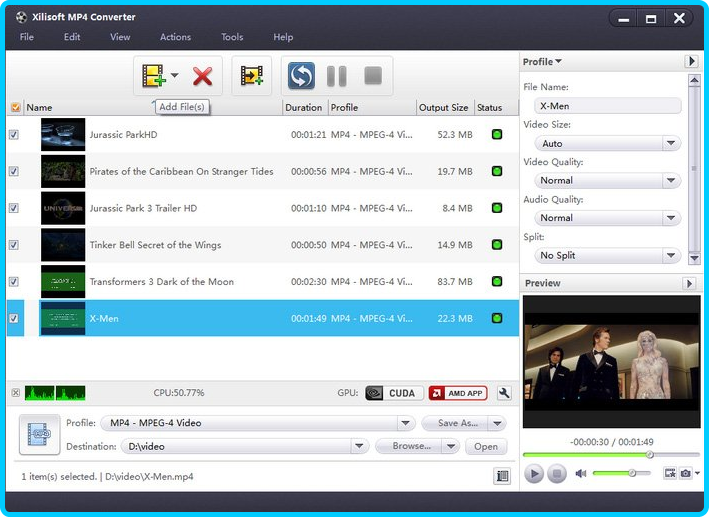Open GPU settings with the wrench icon
Image resolution: width=709 pixels, height=517 pixels.
click(x=504, y=393)
